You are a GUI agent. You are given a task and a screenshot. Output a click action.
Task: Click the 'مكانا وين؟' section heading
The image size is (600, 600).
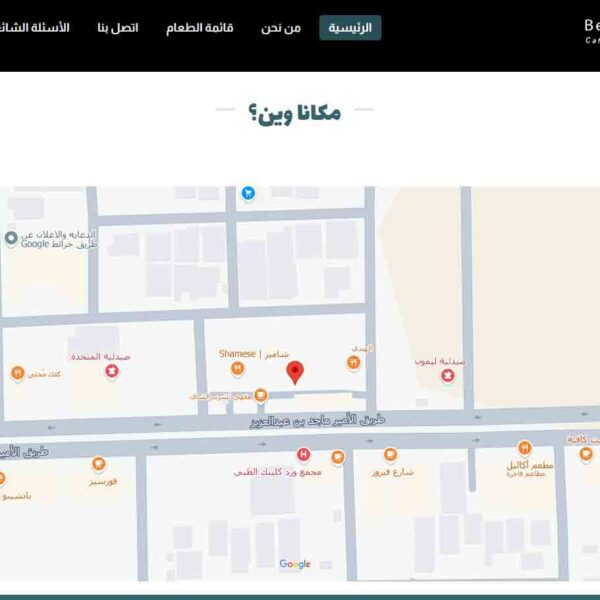[295, 113]
